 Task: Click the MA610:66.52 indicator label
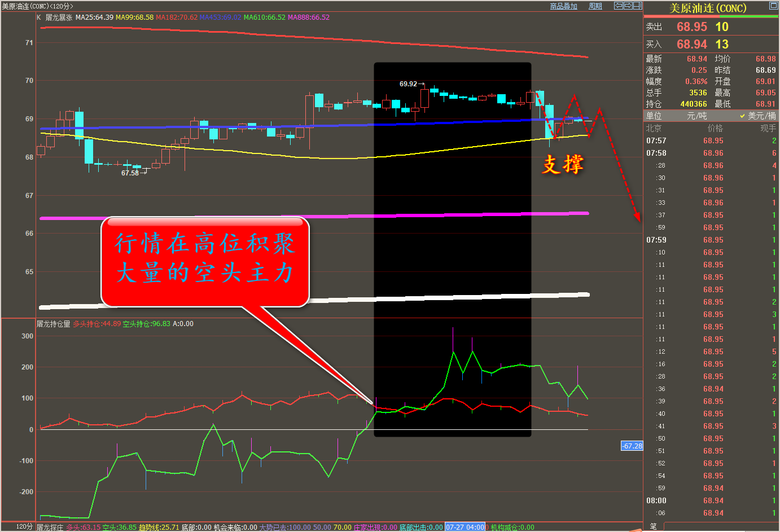pyautogui.click(x=265, y=17)
